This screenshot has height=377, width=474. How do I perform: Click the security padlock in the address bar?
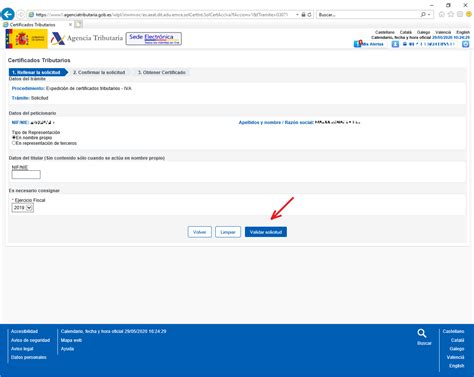pos(303,15)
